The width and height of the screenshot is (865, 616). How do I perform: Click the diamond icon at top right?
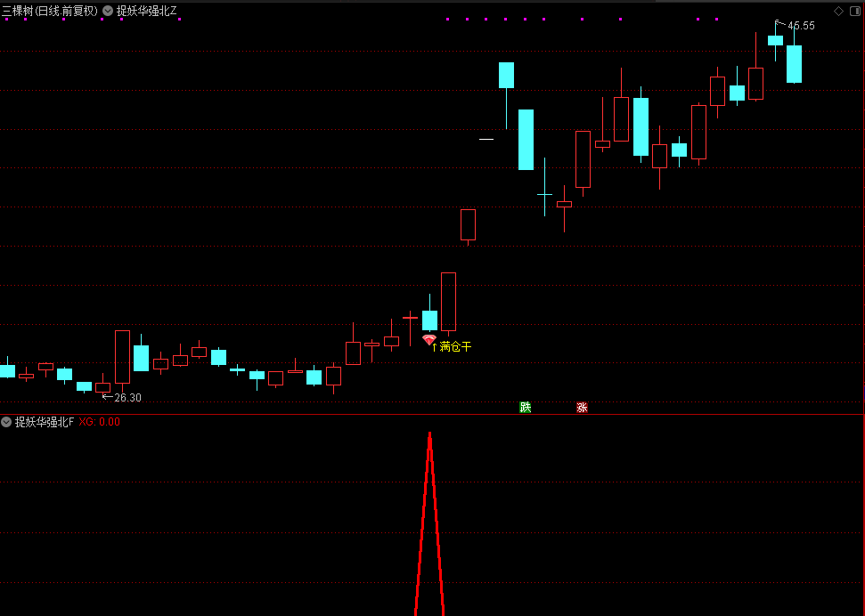838,11
